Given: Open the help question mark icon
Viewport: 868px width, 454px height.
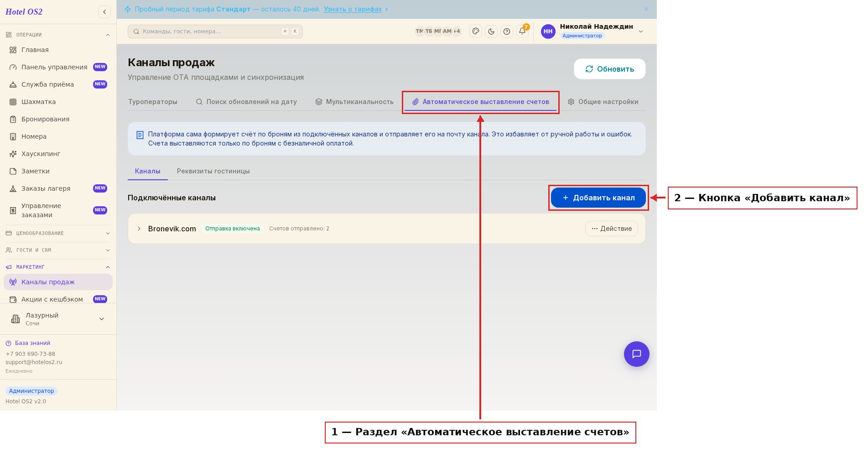Looking at the screenshot, I should pyautogui.click(x=507, y=31).
